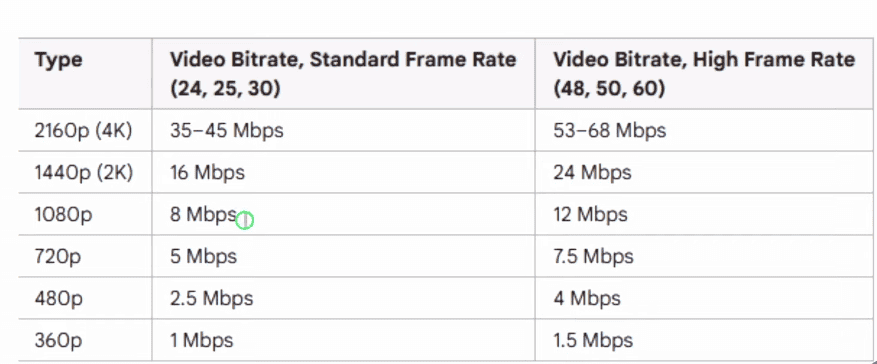Select the 480p row label

tap(59, 299)
